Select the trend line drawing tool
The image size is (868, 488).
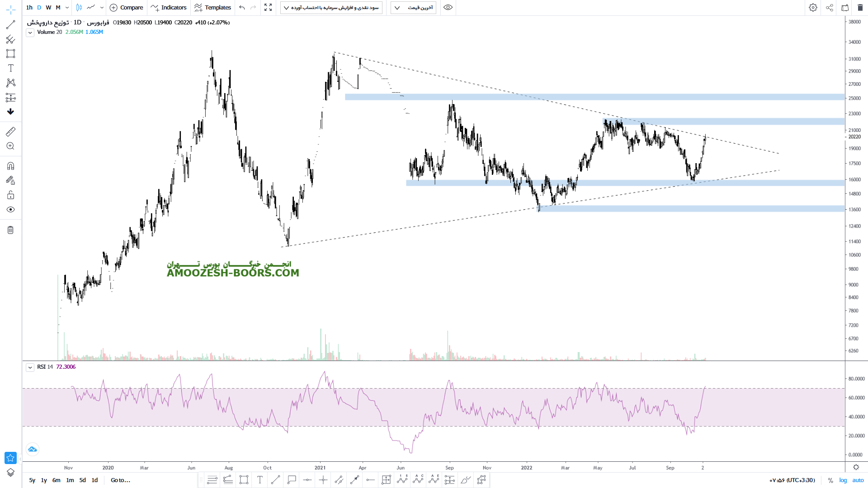pyautogui.click(x=10, y=25)
